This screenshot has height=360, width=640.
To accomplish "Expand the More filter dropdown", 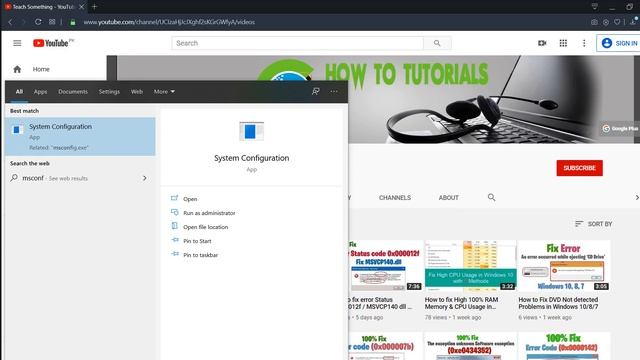I will [x=164, y=91].
